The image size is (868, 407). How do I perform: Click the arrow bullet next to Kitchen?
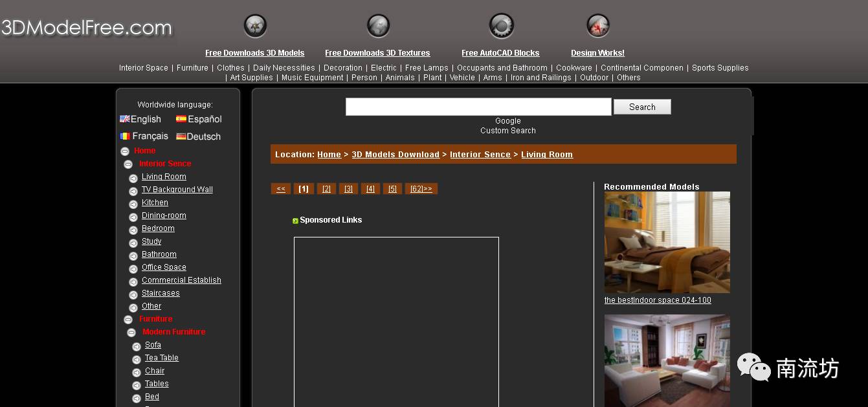[x=133, y=204]
